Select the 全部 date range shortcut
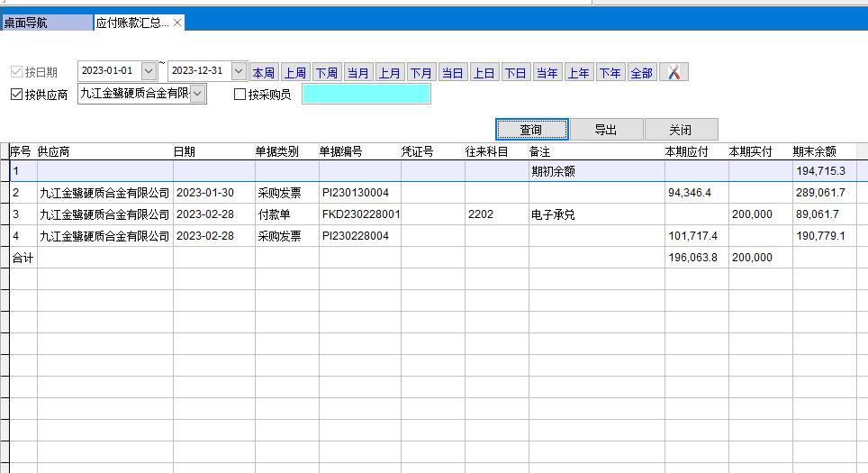The image size is (868, 473). click(641, 73)
